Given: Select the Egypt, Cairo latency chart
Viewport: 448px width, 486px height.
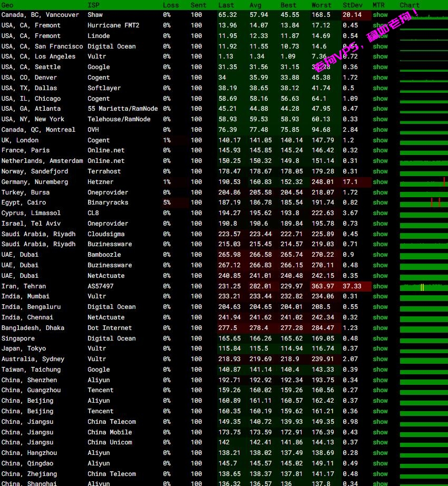Looking at the screenshot, I should click(x=424, y=203).
